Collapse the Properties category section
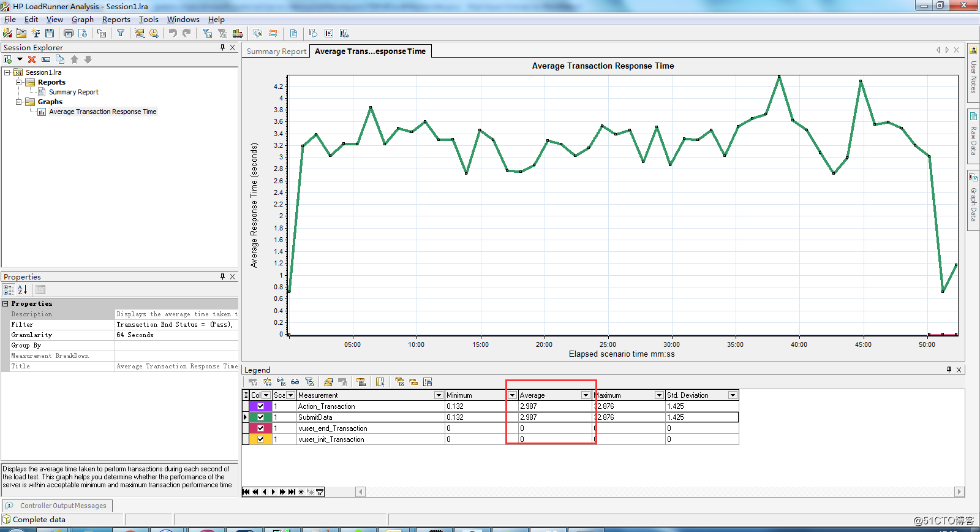 (x=6, y=303)
